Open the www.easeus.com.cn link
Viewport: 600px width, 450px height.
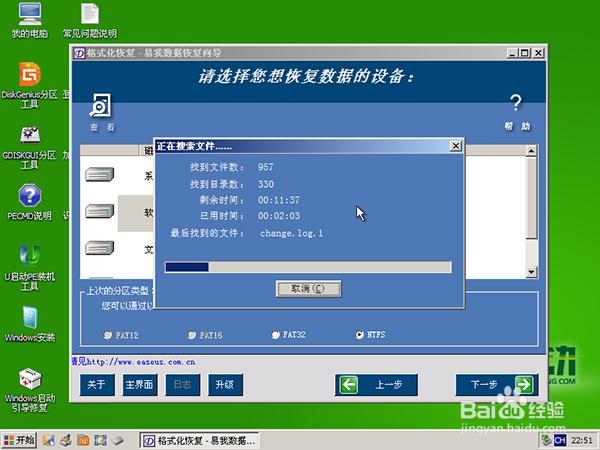point(141,362)
